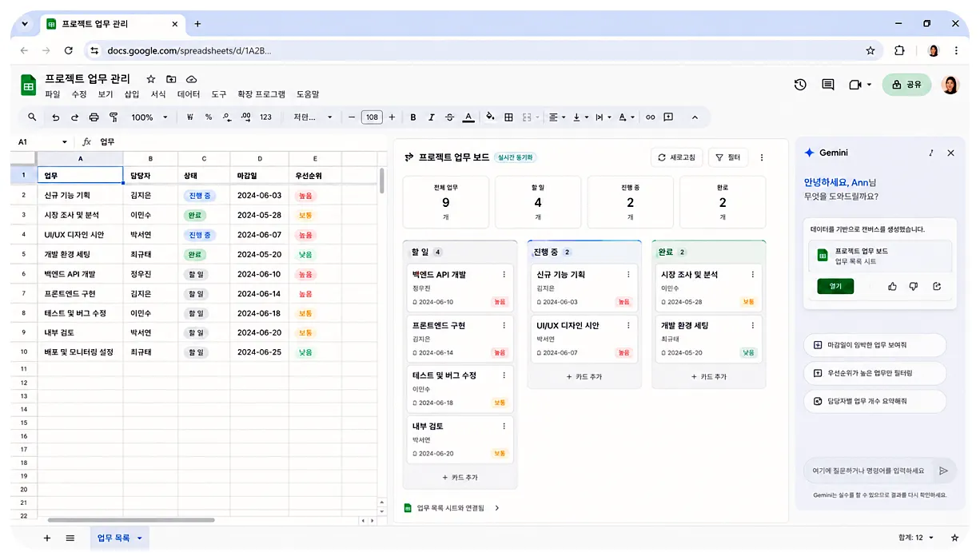Click 열기 in the Gemini panel

tap(835, 286)
